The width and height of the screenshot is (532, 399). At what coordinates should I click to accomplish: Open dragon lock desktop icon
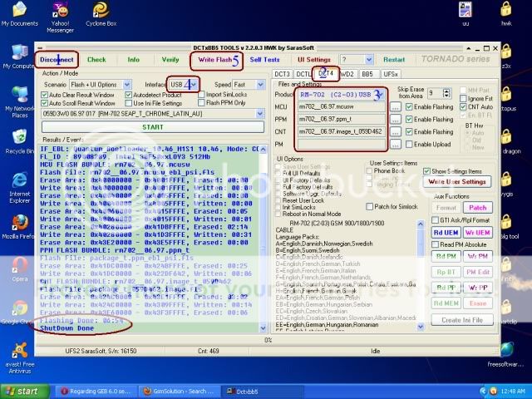coord(508,142)
